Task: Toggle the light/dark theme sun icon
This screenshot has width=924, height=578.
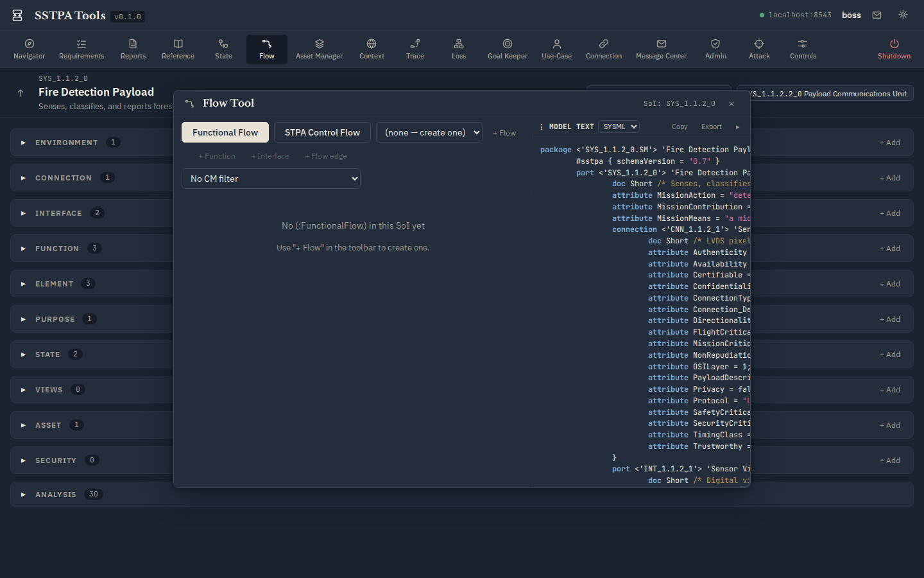Action: click(x=903, y=15)
